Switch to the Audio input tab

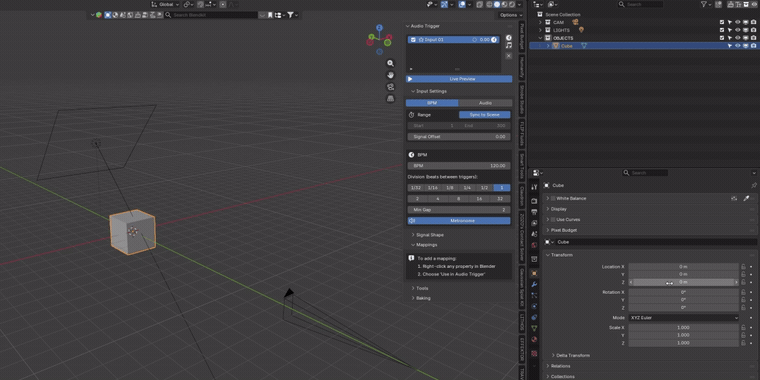click(485, 103)
